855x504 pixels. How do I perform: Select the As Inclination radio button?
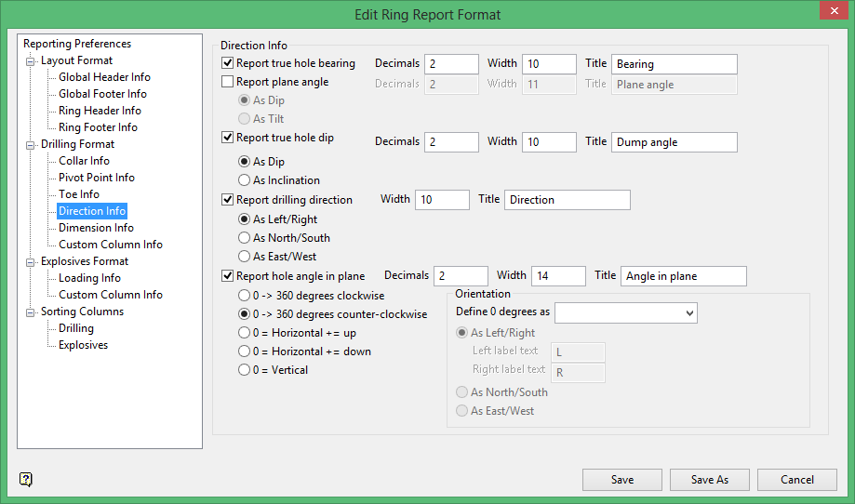pyautogui.click(x=245, y=180)
